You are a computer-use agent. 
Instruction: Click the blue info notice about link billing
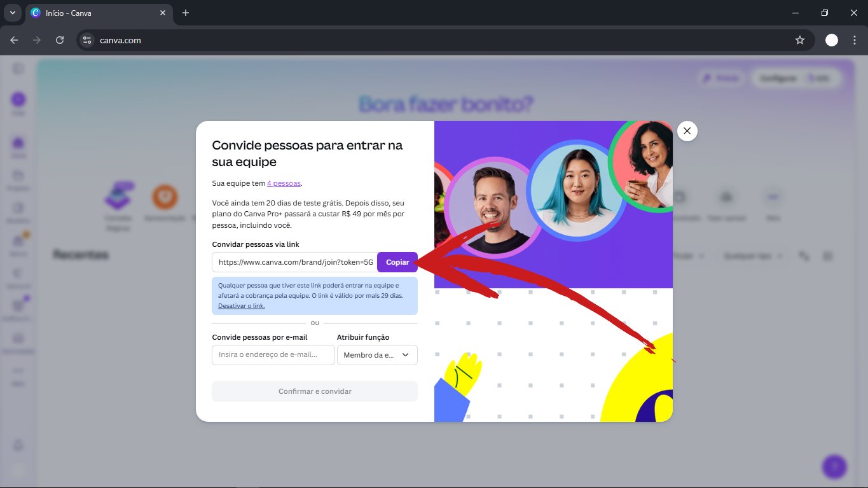[x=315, y=296]
